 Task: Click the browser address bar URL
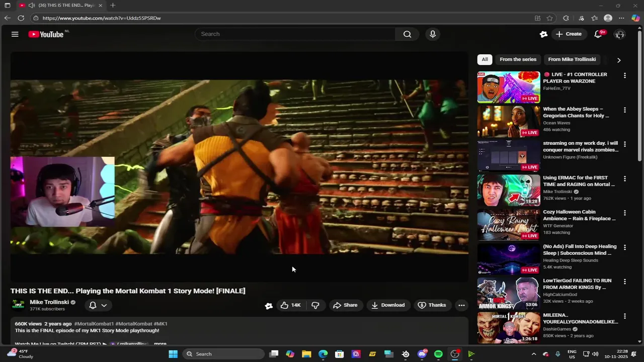[x=102, y=18]
